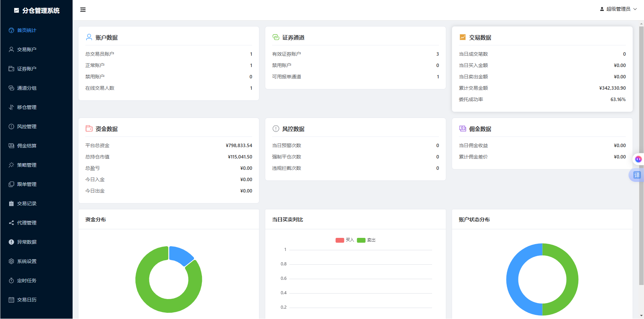
Task: Open 系统设置 menu item
Action: 36,261
